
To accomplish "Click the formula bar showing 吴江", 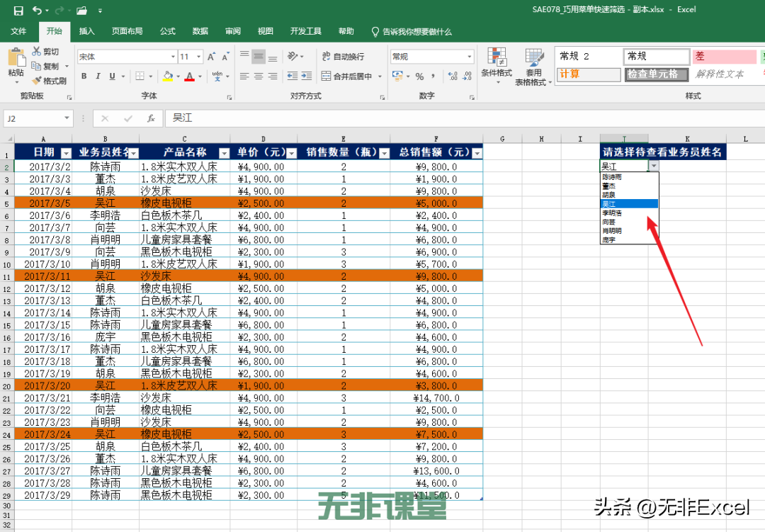I will pos(465,118).
